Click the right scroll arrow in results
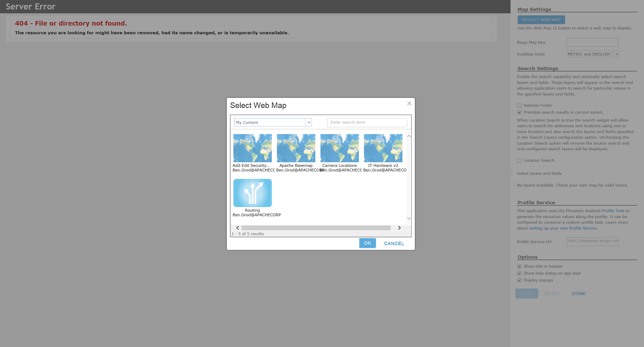Viewport: 644px width, 347px height. coord(399,228)
